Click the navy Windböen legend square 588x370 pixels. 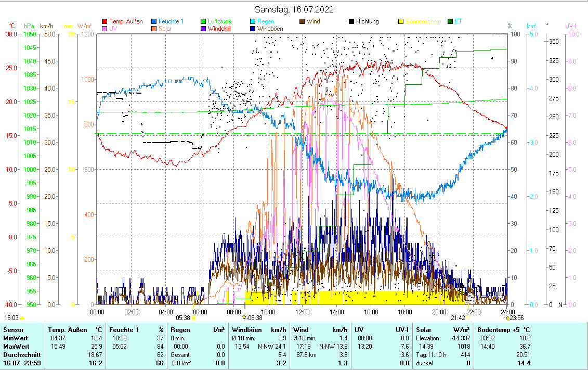(x=253, y=29)
